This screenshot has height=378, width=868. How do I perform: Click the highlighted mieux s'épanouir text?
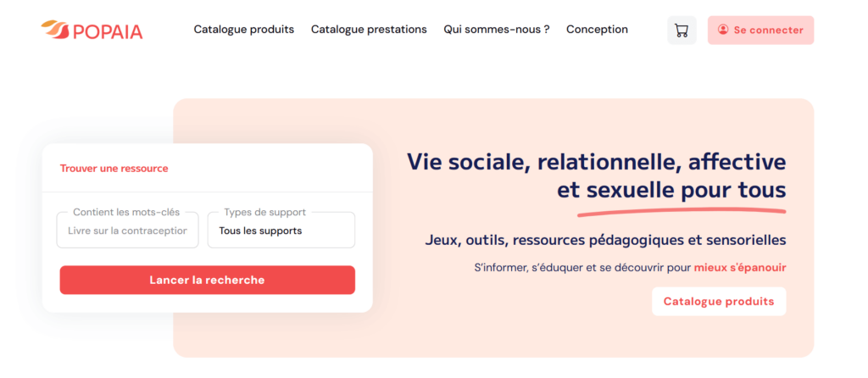pos(739,268)
